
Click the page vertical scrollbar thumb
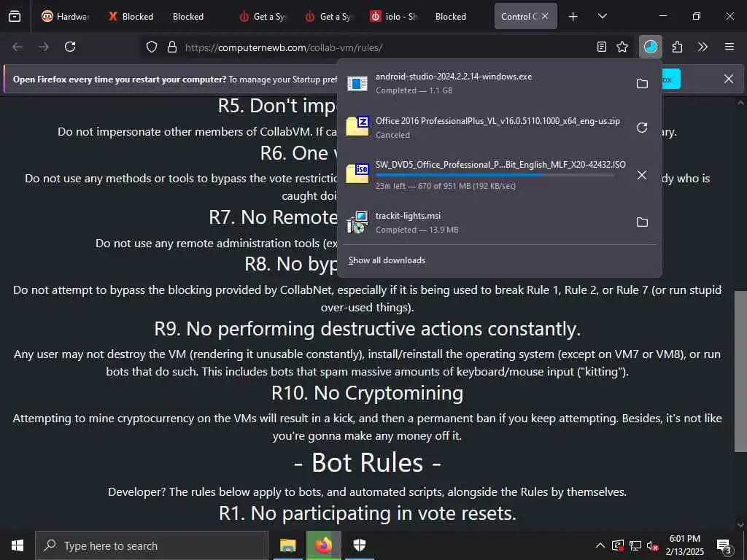741,371
